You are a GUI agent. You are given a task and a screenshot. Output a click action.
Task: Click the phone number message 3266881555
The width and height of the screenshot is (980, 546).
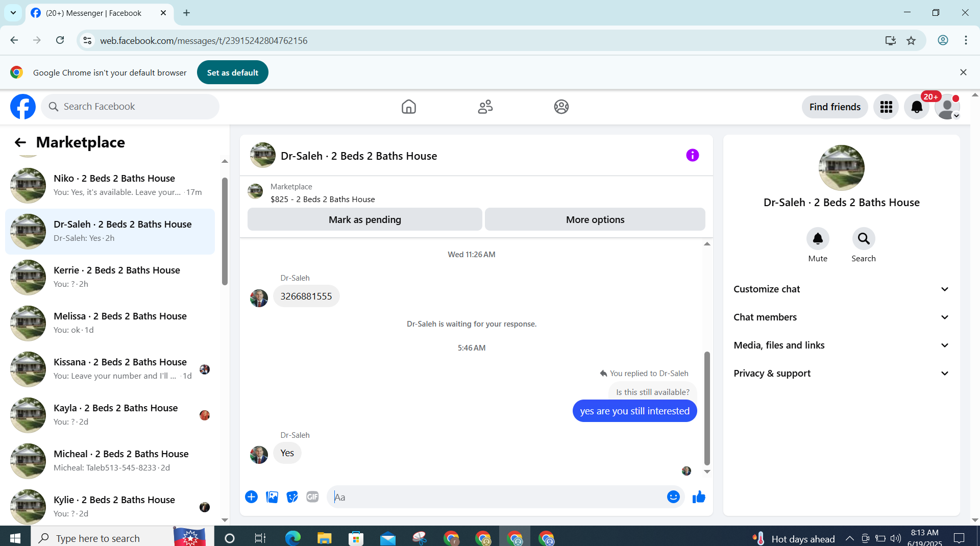point(306,296)
